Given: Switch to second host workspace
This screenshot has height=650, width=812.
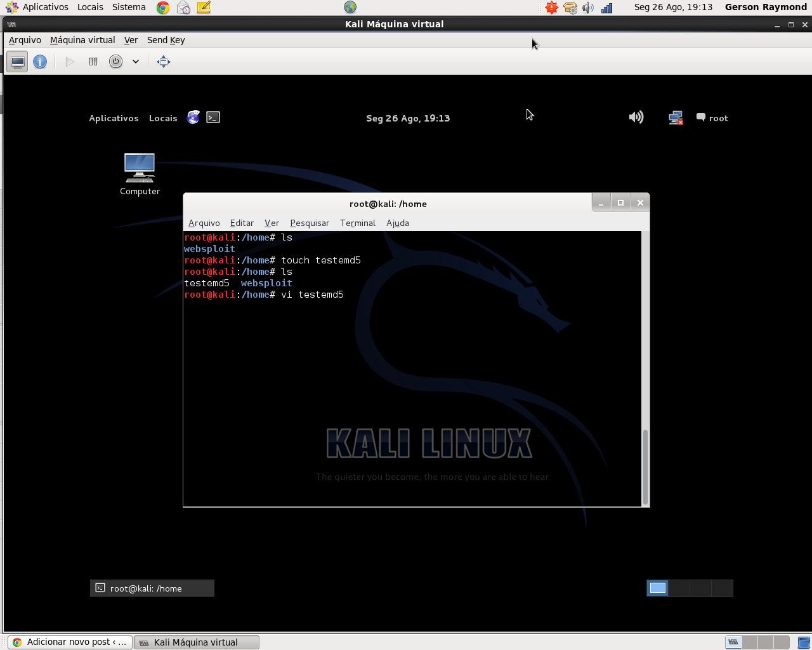Looking at the screenshot, I should [750, 642].
